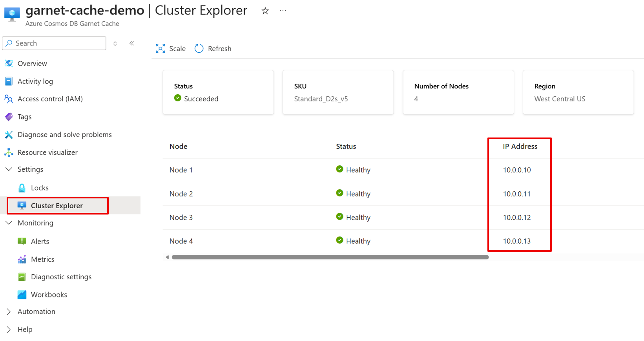Open Workbooks under Monitoring
Viewport: 644px width, 341px height.
pos(49,295)
